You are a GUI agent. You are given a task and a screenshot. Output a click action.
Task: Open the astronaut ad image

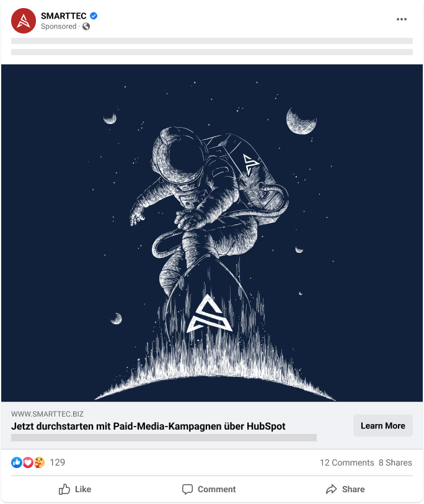[x=212, y=233]
